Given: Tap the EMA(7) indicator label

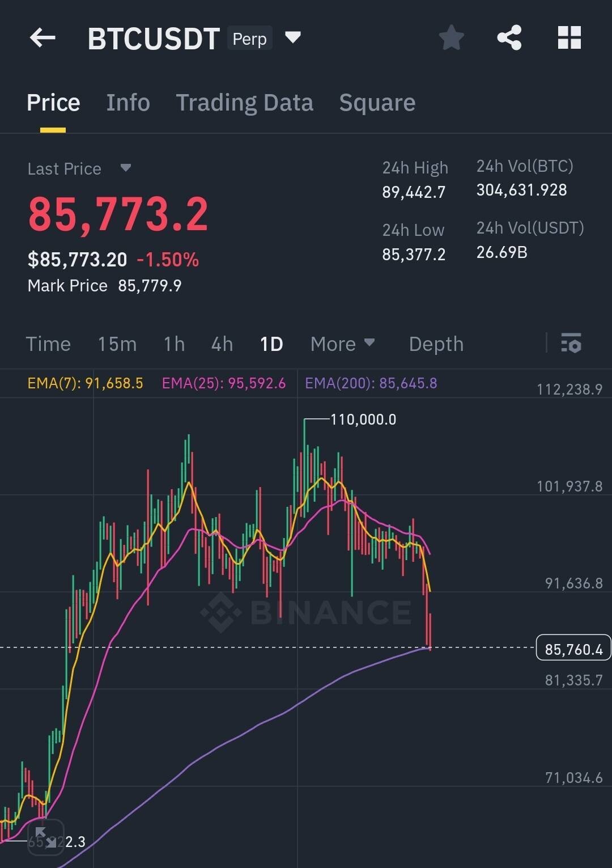Looking at the screenshot, I should pyautogui.click(x=85, y=383).
